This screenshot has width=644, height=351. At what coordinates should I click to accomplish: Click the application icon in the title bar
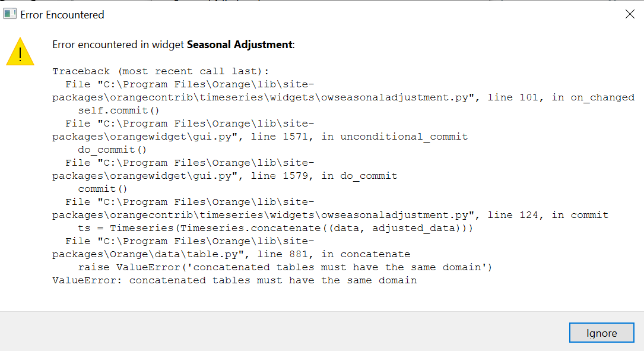(x=9, y=13)
